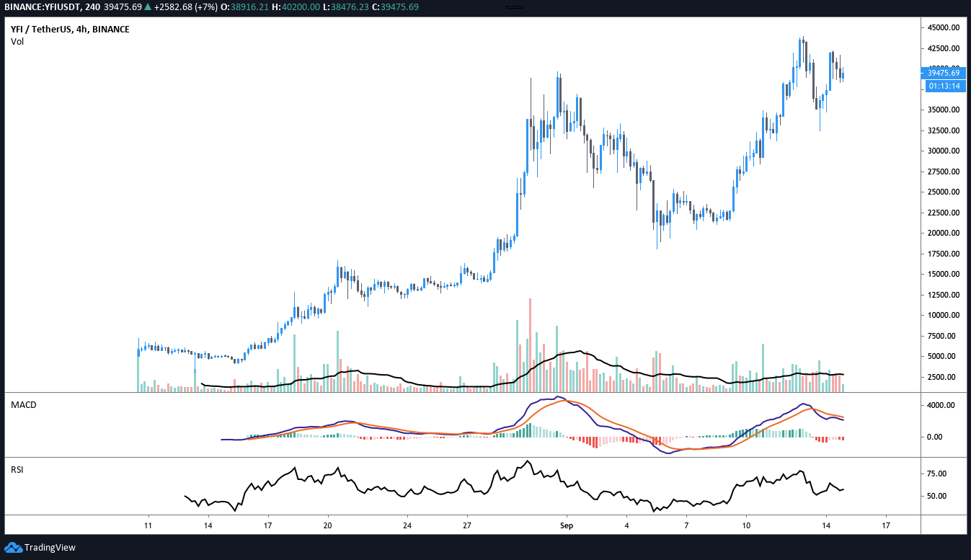Click the black volume moving average line
The width and height of the screenshot is (971, 560).
click(x=389, y=375)
